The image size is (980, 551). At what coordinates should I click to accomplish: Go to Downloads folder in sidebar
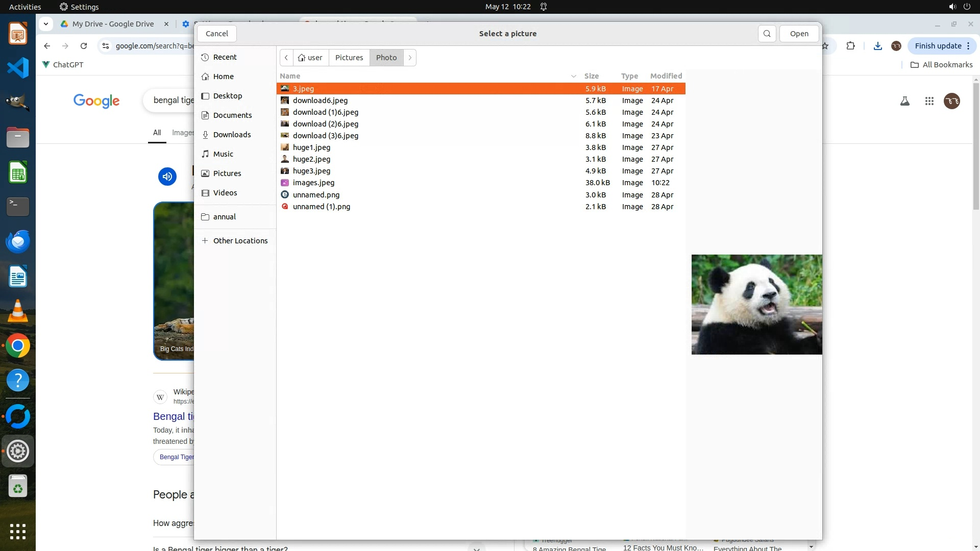tap(231, 135)
